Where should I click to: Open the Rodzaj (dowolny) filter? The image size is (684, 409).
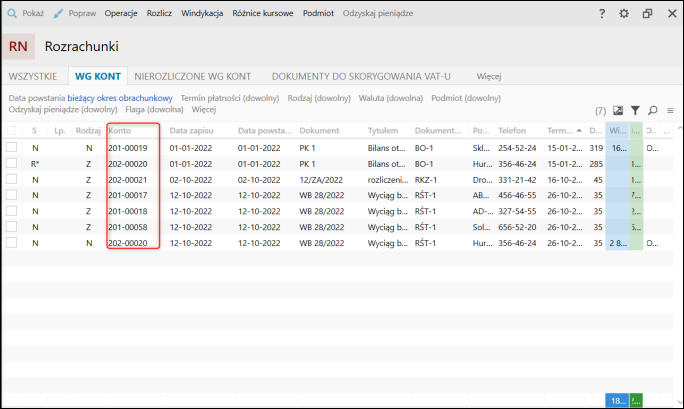pos(319,98)
